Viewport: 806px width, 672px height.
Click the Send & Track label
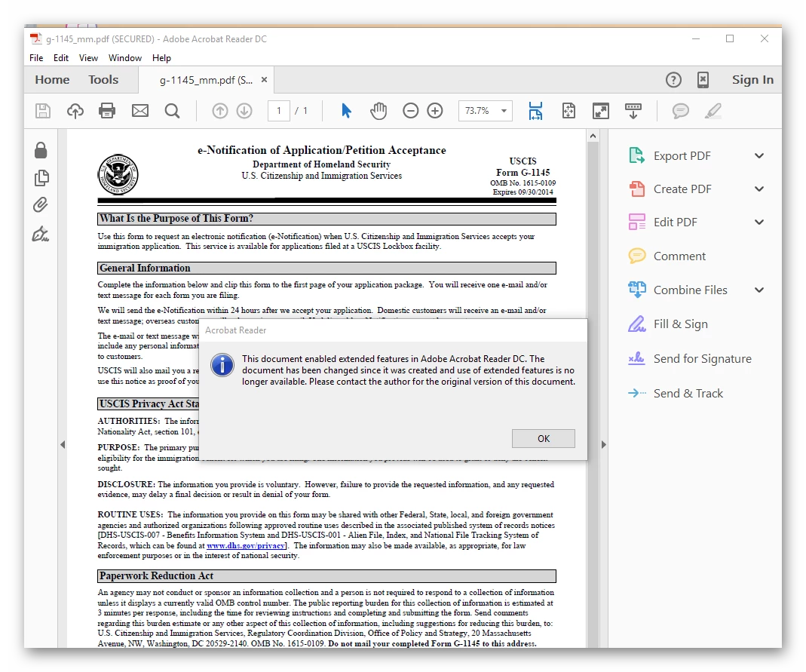(x=688, y=394)
